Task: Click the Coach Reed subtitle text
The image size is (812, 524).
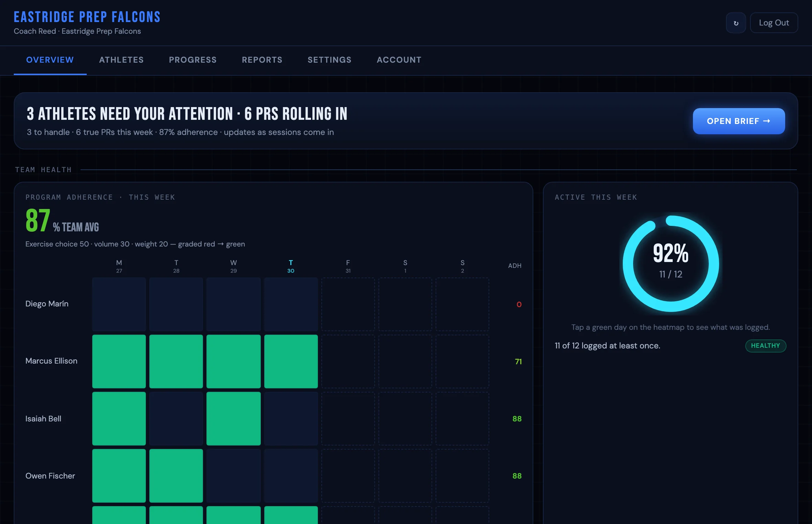Action: pos(77,31)
